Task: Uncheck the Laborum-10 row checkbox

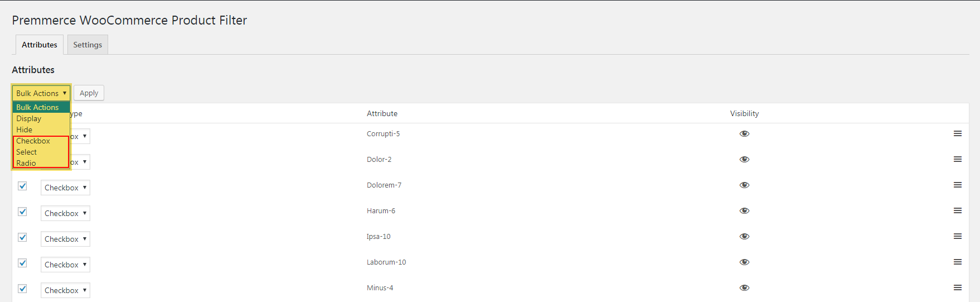Action: point(22,263)
